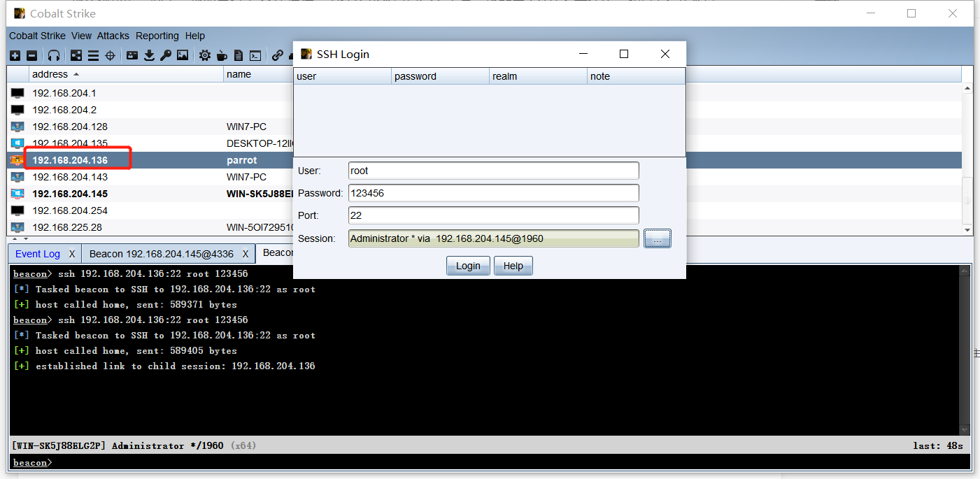Click the connect to team server plus icon
This screenshot has height=479, width=980.
[15, 55]
